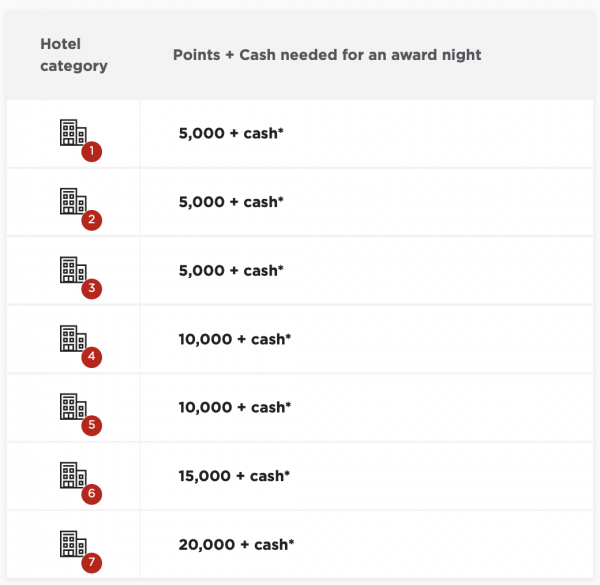
Task: Select the category 5 hotel icon
Action: pos(72,406)
